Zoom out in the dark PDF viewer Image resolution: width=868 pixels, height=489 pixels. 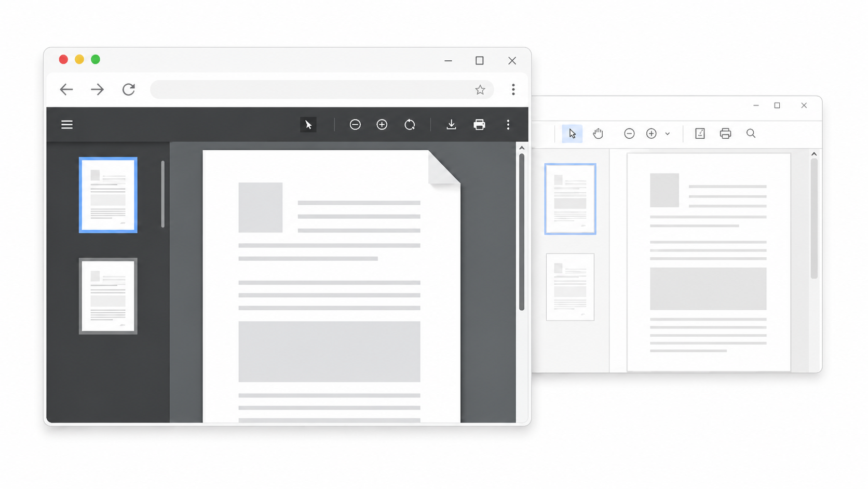[355, 125]
